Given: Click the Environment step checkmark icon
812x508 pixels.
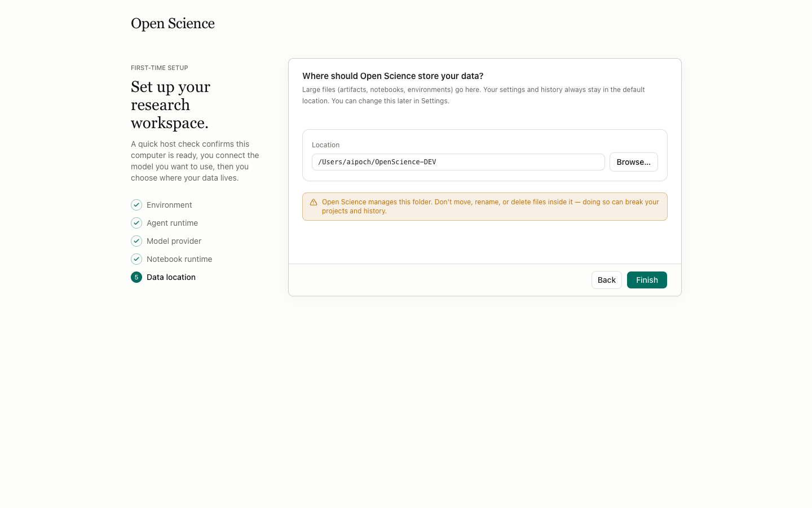Looking at the screenshot, I should [x=136, y=205].
